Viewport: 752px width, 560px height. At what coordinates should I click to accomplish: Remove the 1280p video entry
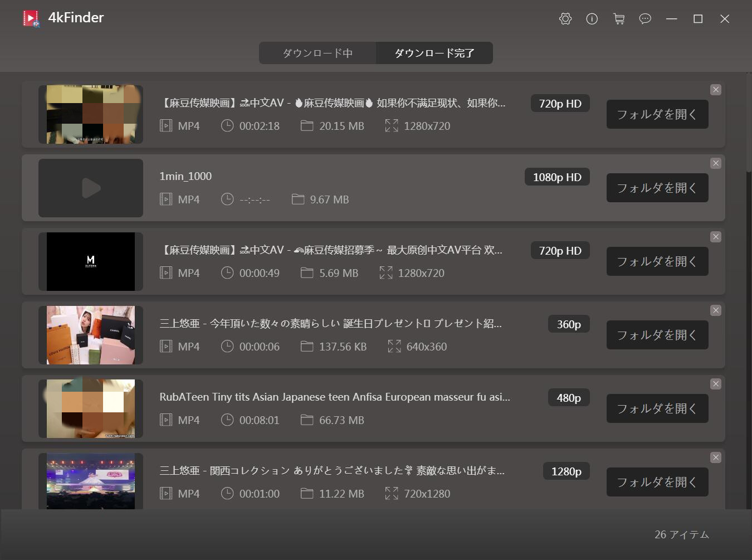(716, 457)
